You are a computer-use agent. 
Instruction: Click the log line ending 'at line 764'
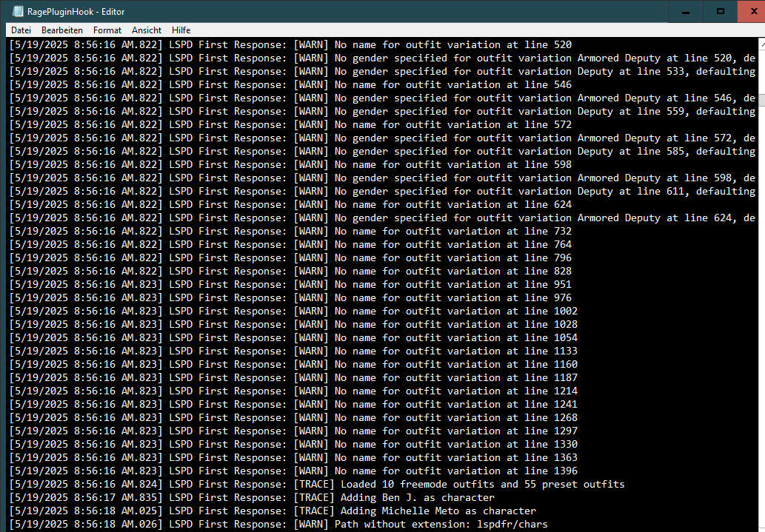(290, 245)
